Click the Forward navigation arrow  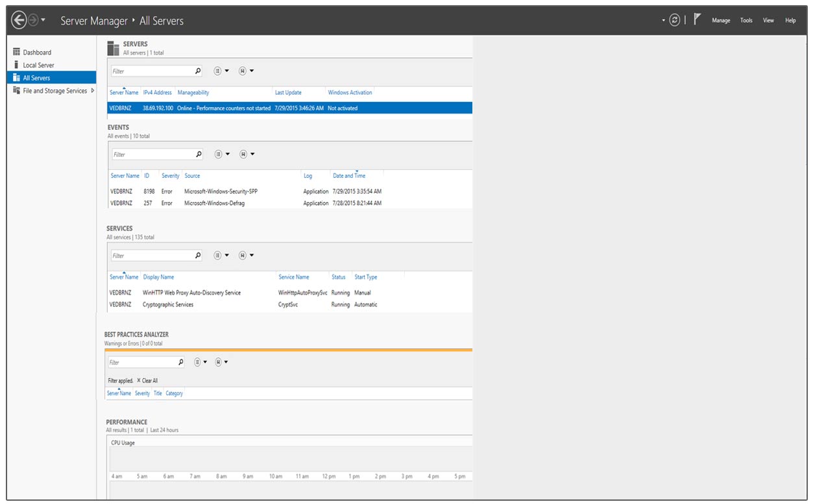point(34,20)
